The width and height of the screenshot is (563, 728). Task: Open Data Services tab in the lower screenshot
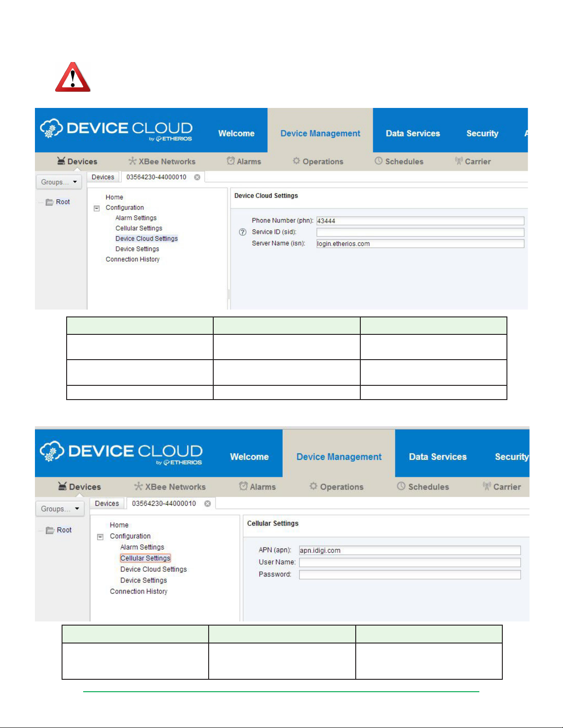tap(438, 457)
